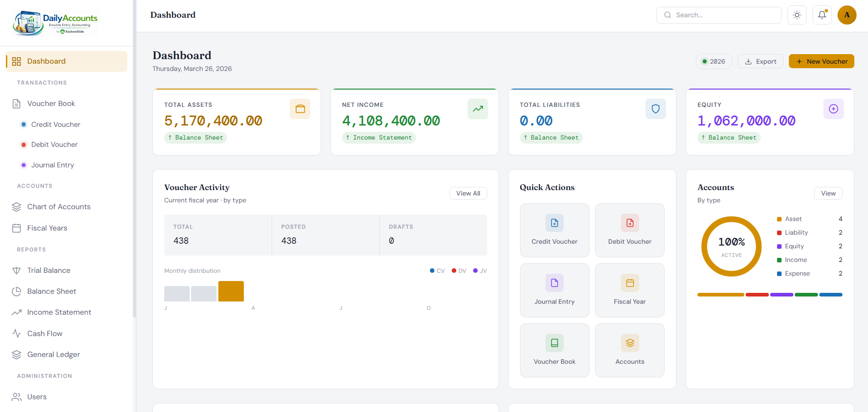The image size is (868, 412).
Task: Click the Debit Voucher quick action tile
Action: pyautogui.click(x=629, y=230)
